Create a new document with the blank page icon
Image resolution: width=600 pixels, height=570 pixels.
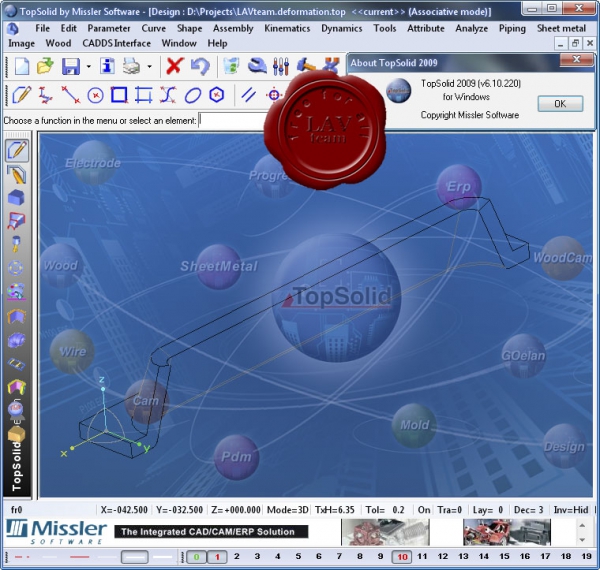tap(22, 66)
